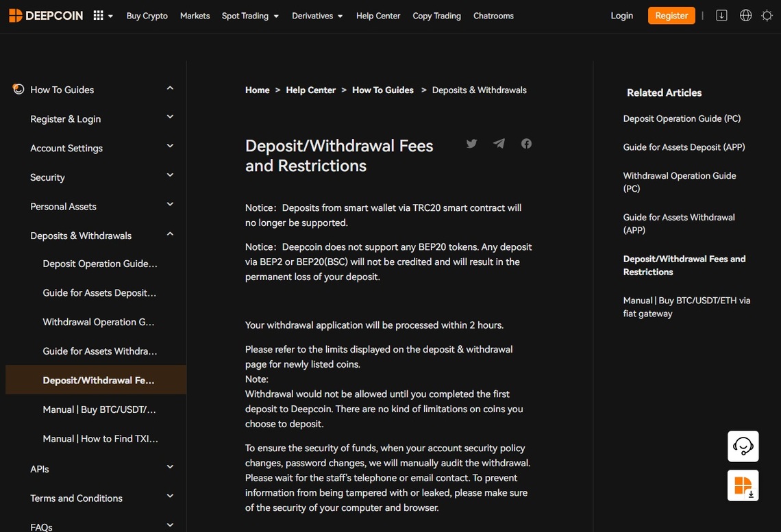Expand the Personal Assets section
Viewport: 781px width, 532px height.
170,205
